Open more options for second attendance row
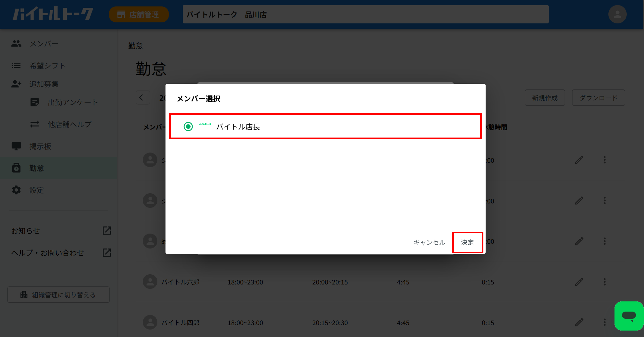 [x=604, y=201]
